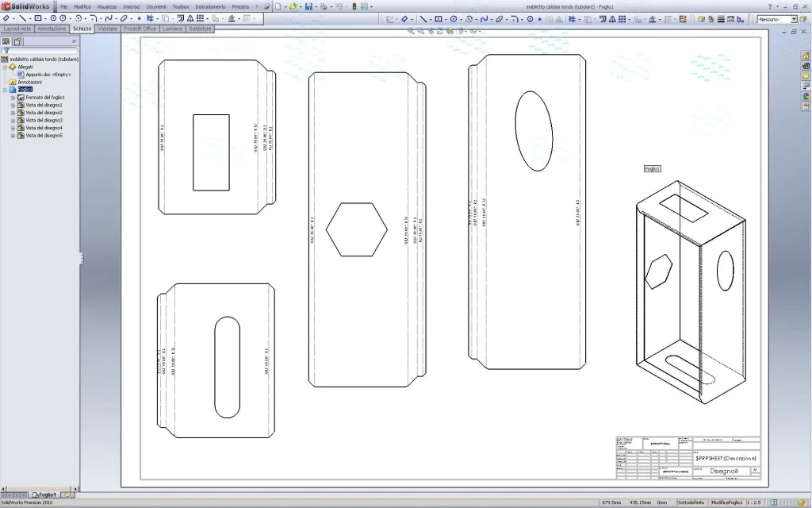Switch to the Saldature tab

pyautogui.click(x=200, y=29)
